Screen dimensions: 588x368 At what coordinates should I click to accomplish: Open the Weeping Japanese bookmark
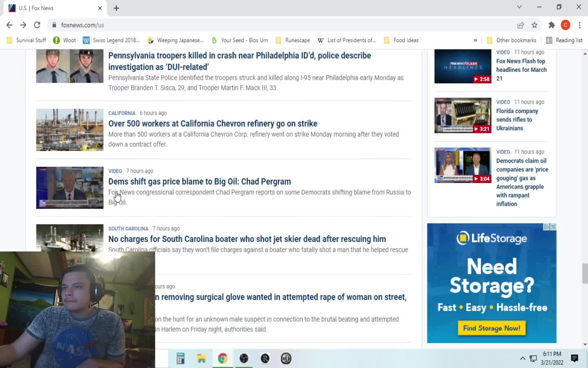(x=175, y=40)
